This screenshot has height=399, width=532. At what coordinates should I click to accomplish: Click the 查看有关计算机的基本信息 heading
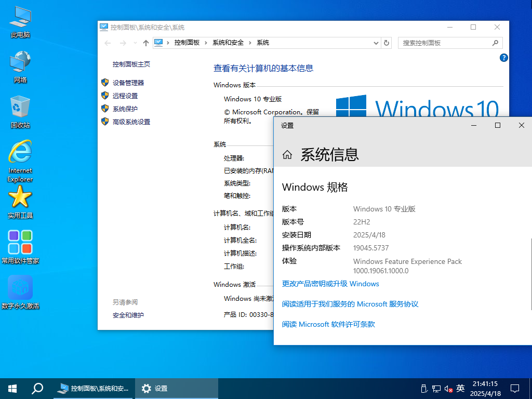263,68
